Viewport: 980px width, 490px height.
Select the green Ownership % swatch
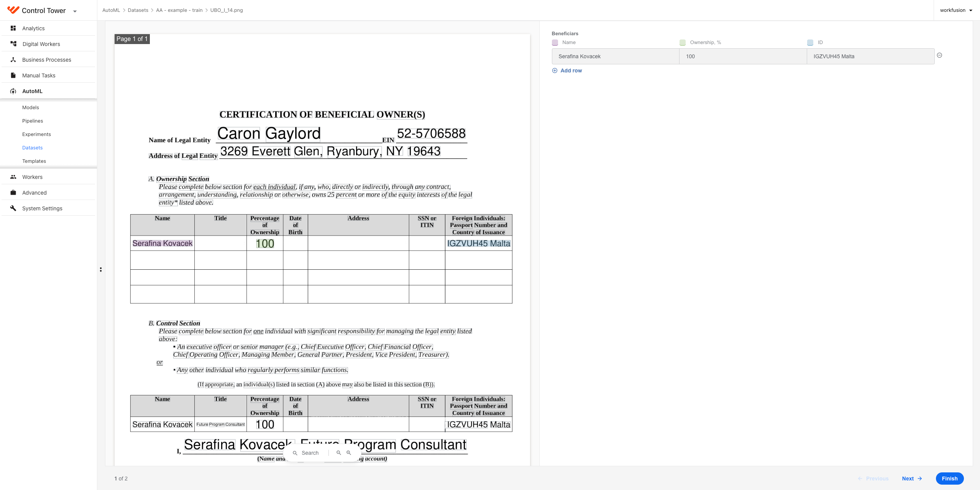[x=683, y=43]
